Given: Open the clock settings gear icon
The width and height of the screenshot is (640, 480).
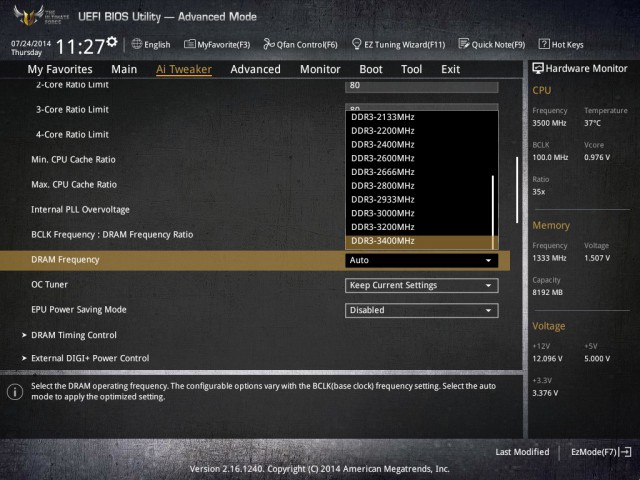Looking at the screenshot, I should pyautogui.click(x=112, y=42).
